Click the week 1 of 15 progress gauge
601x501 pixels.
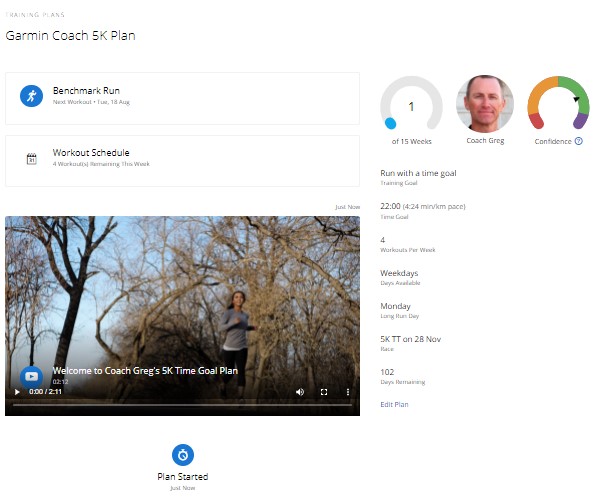(x=411, y=103)
